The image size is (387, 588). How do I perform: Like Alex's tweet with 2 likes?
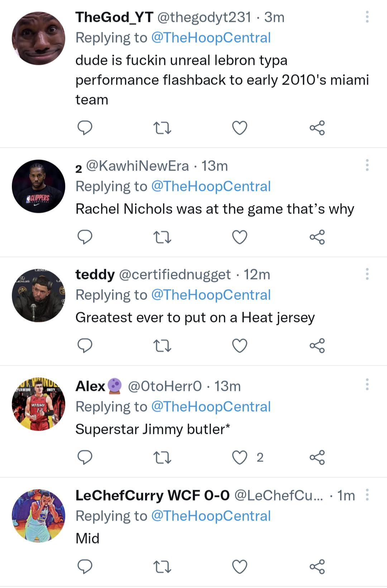pos(240,457)
